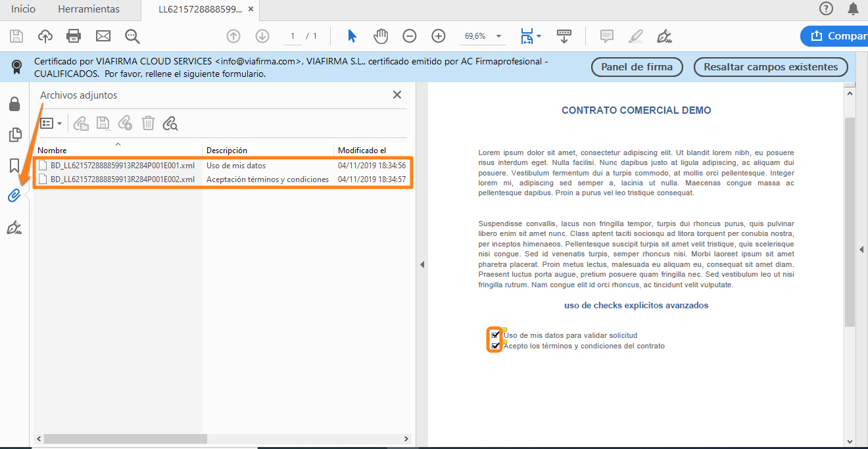The height and width of the screenshot is (449, 868).
Task: Click scroll down arrow of document scrollbar
Action: tap(850, 442)
